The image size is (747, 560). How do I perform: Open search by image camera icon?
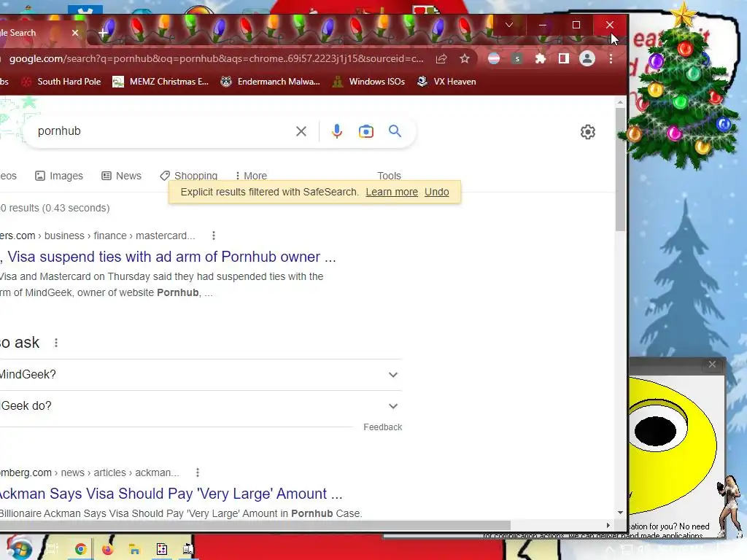(x=366, y=131)
